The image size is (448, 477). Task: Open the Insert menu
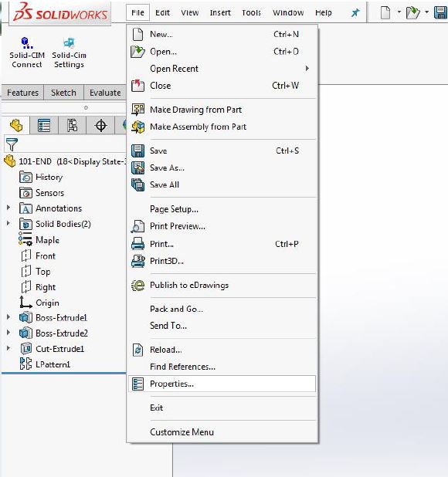pos(220,13)
